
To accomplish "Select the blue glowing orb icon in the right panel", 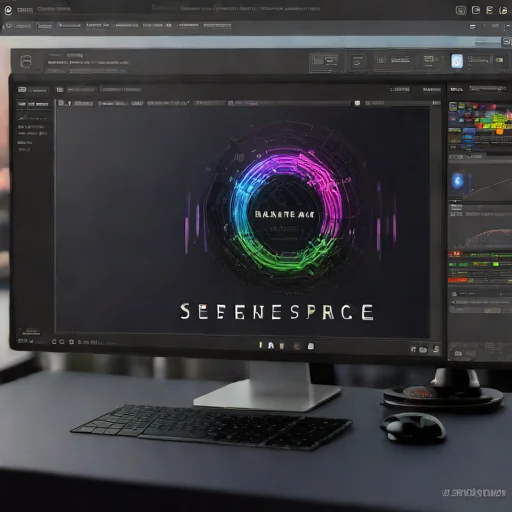I will tap(457, 181).
